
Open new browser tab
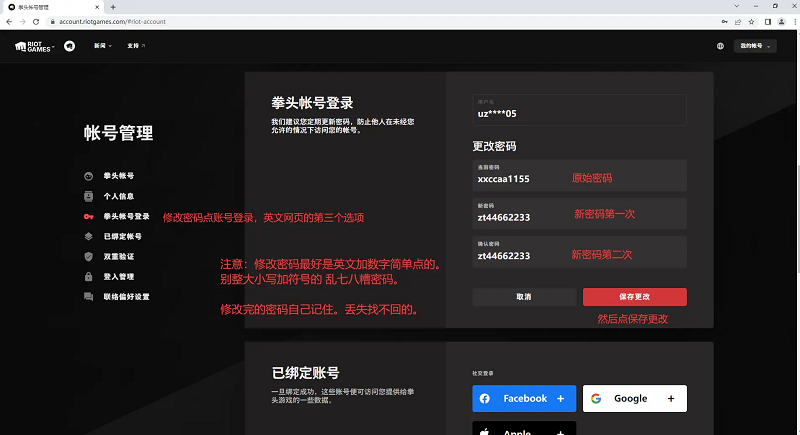(x=113, y=7)
